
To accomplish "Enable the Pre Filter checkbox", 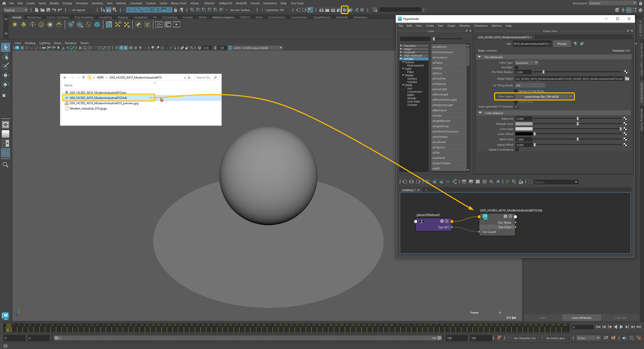I will point(516,67).
